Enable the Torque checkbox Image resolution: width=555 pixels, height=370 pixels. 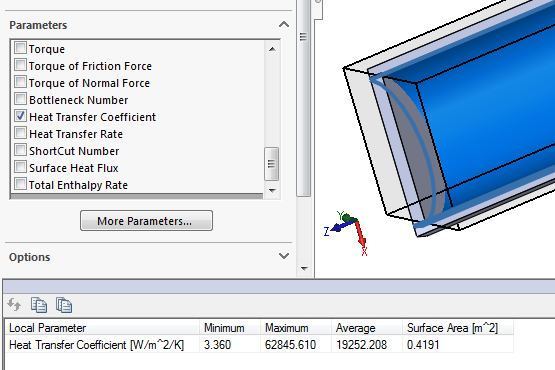21,48
